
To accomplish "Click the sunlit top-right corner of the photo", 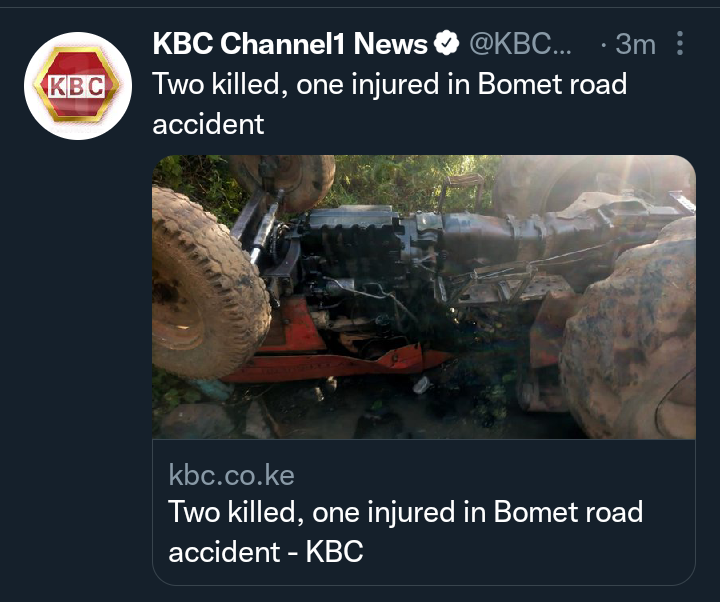I will pyautogui.click(x=643, y=179).
